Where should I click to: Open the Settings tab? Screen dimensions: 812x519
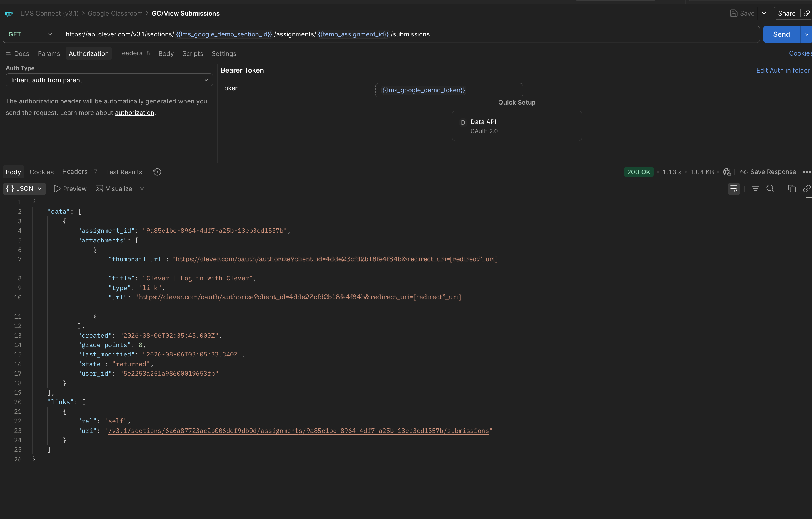224,53
